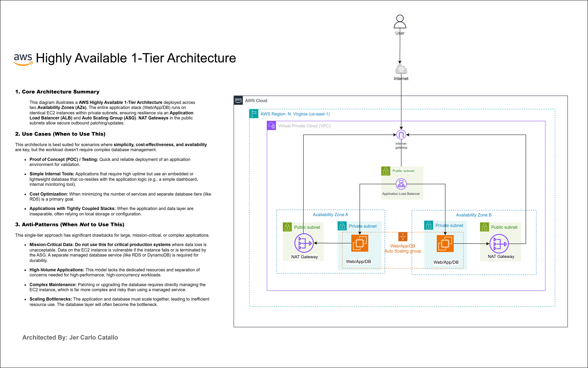Image resolution: width=588 pixels, height=368 pixels.
Task: Click 'Proof of Concept (POC) / Testing:' bullet
Action: (64, 159)
